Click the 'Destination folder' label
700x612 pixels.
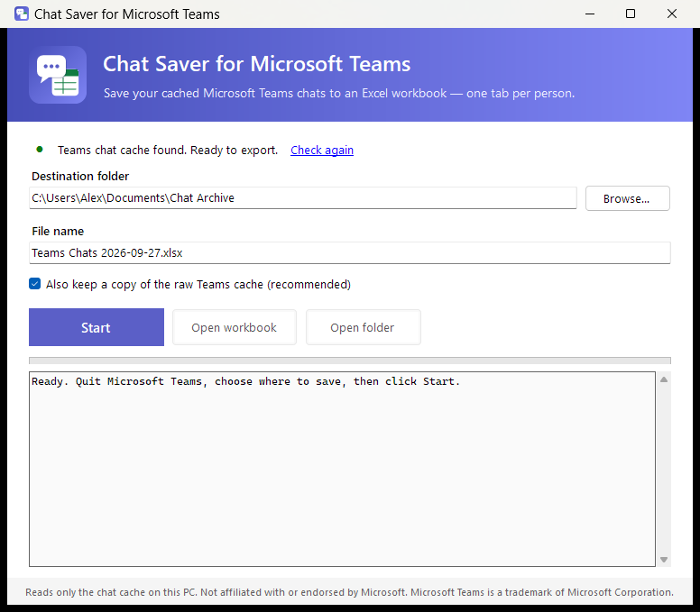tap(80, 176)
